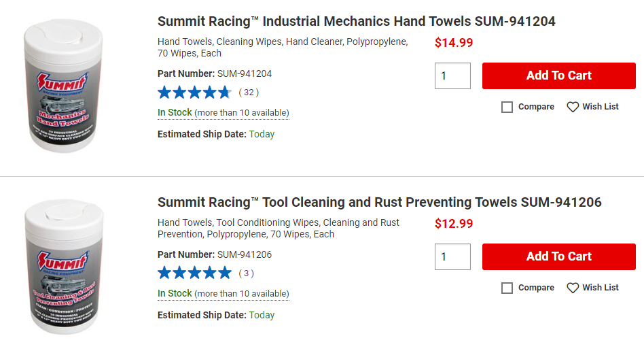The image size is (644, 351).
Task: Click the Wish List label of first product
Action: [x=601, y=107]
